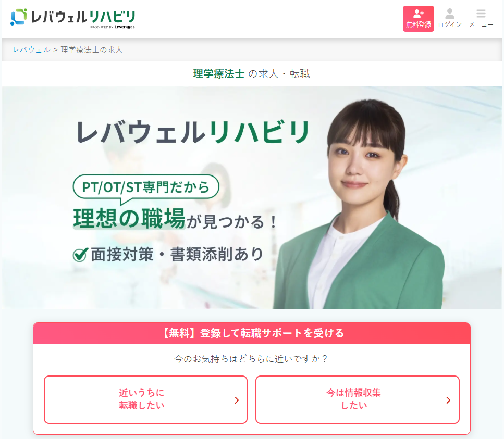This screenshot has width=504, height=439.
Task: Click the Leverages text under the logo
Action: [125, 27]
